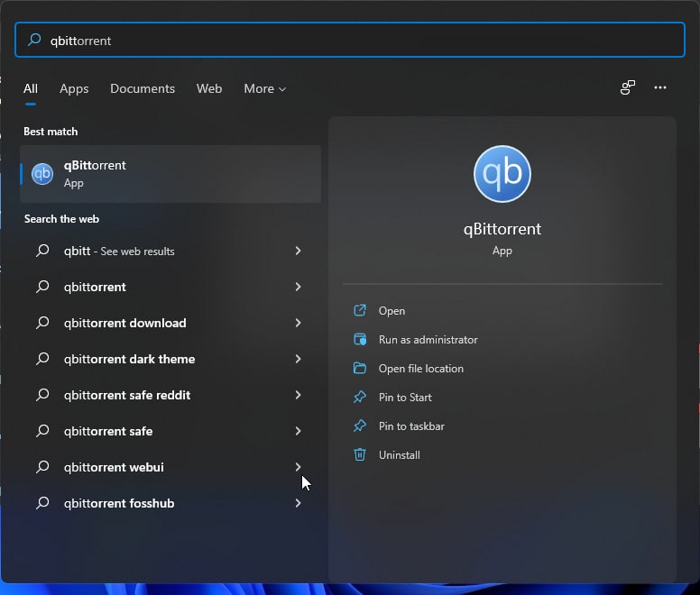Click Open to launch qBittorrent

tap(391, 311)
